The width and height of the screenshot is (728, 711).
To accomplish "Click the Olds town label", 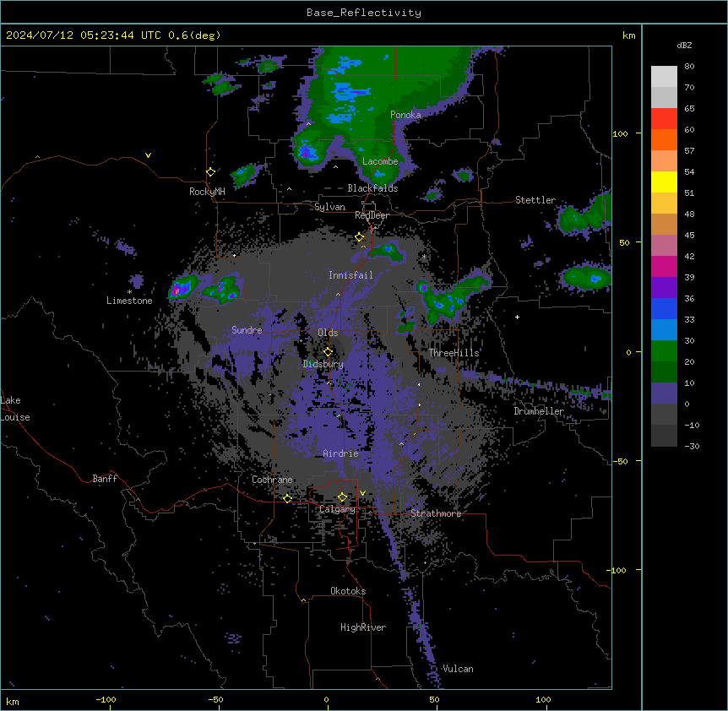I will [x=328, y=333].
